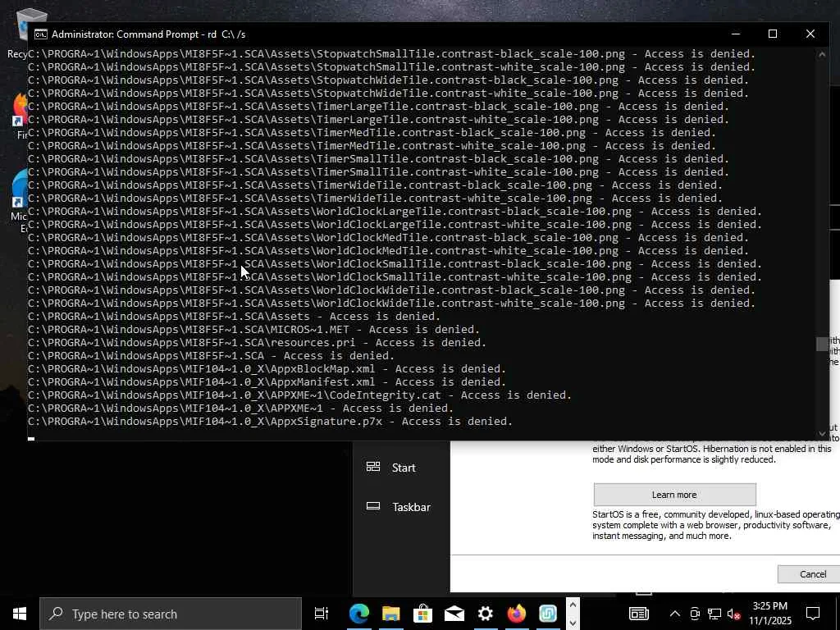Click the Meet Now tray icon

(695, 614)
